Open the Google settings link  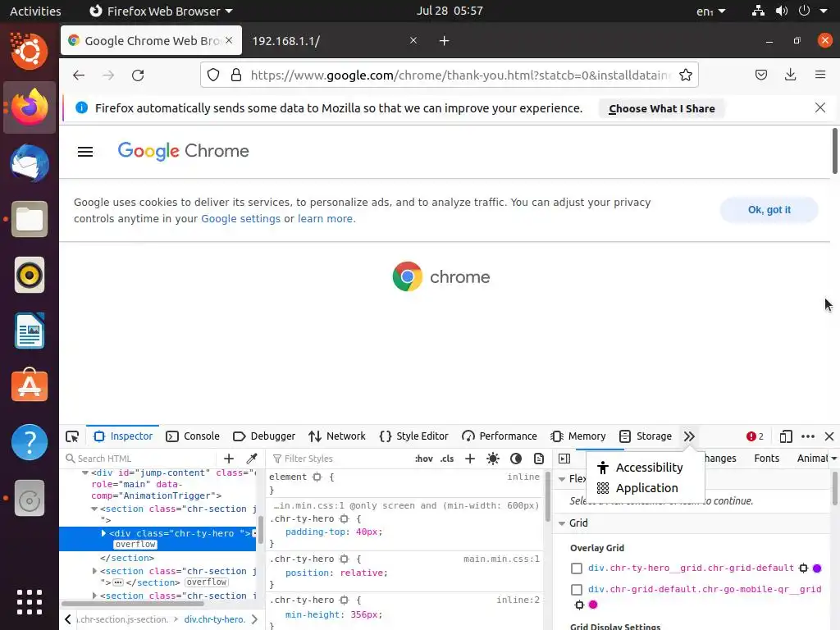click(240, 219)
